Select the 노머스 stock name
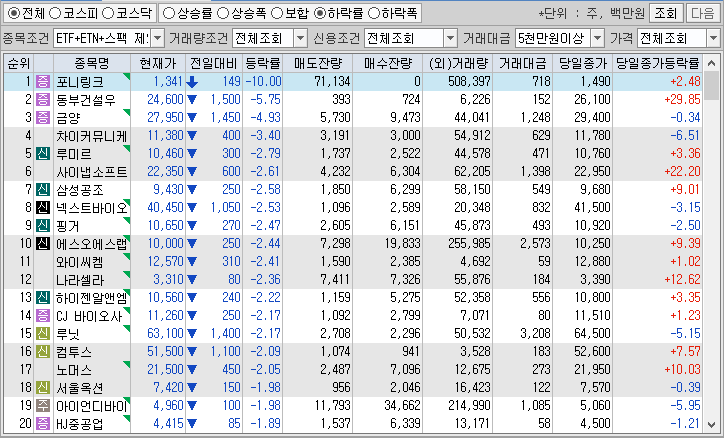 pos(73,370)
